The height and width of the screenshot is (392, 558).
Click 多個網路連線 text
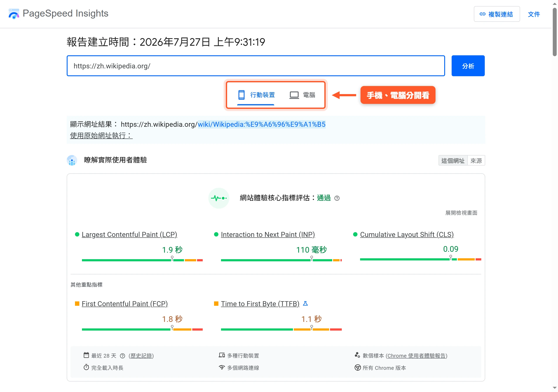(243, 368)
